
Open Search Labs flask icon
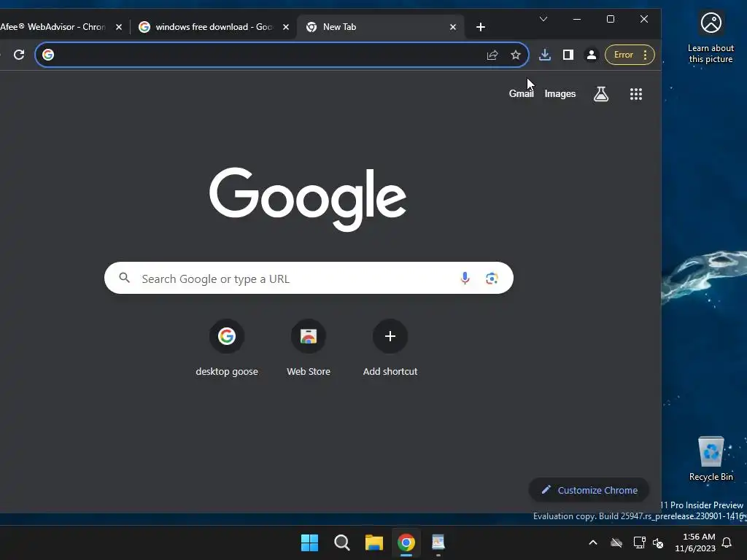coord(601,94)
